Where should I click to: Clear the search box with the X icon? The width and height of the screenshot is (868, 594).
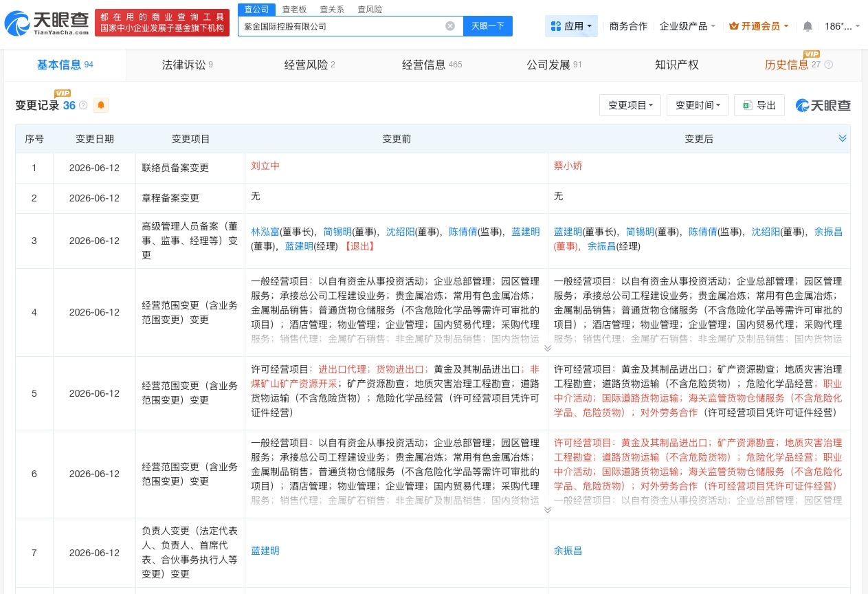coord(450,26)
